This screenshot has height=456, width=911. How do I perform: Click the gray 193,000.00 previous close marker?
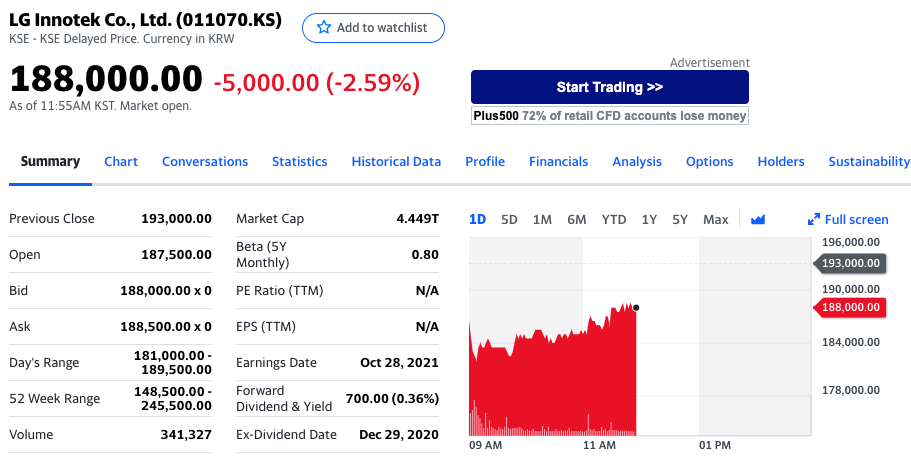click(x=849, y=263)
